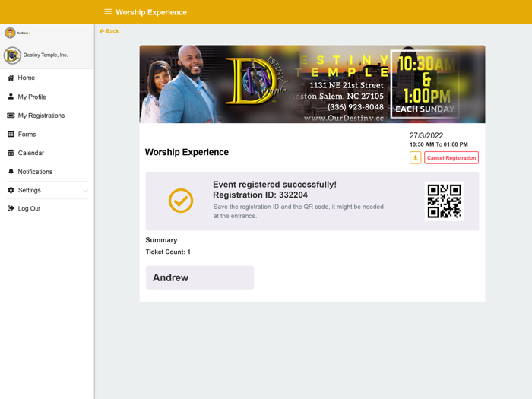Click the registration QR code

pos(444,201)
